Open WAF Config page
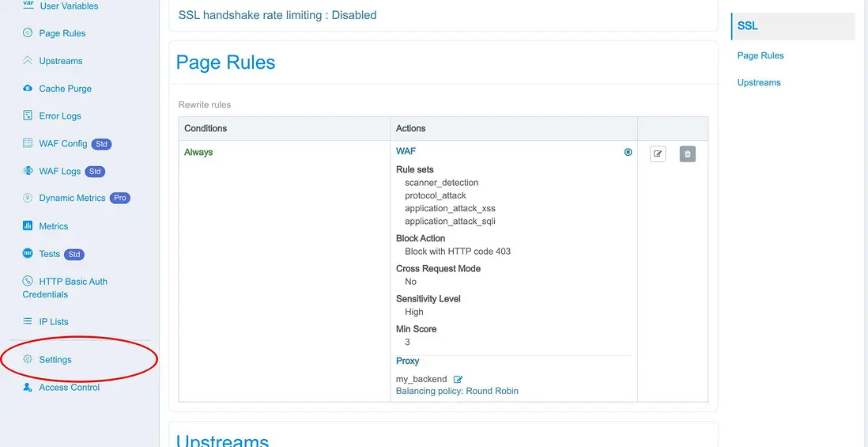868x447 pixels. click(63, 143)
